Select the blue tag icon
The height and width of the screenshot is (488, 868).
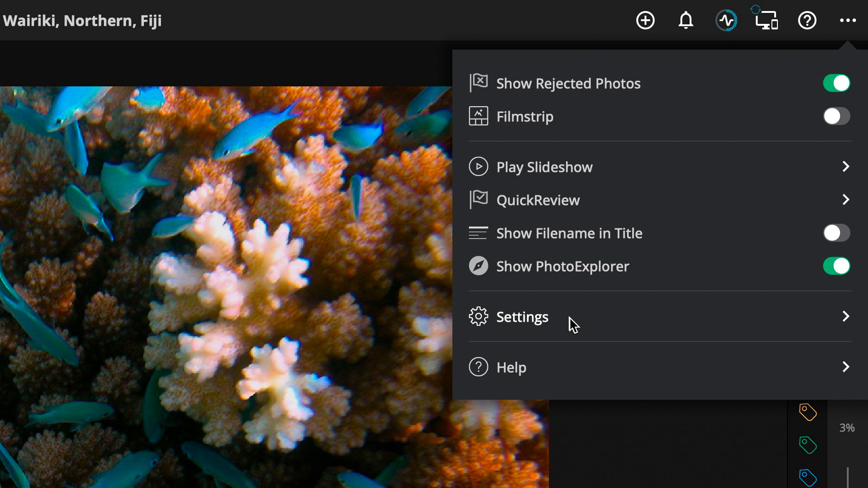click(808, 477)
